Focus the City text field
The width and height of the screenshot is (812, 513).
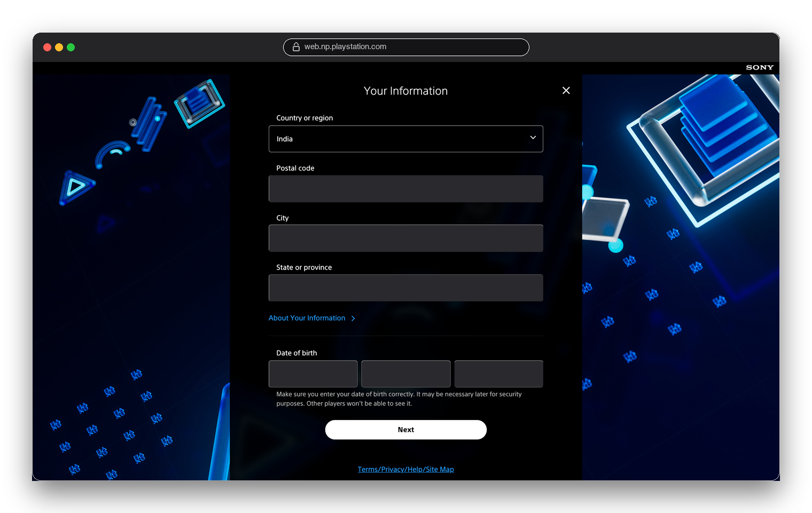click(x=406, y=238)
